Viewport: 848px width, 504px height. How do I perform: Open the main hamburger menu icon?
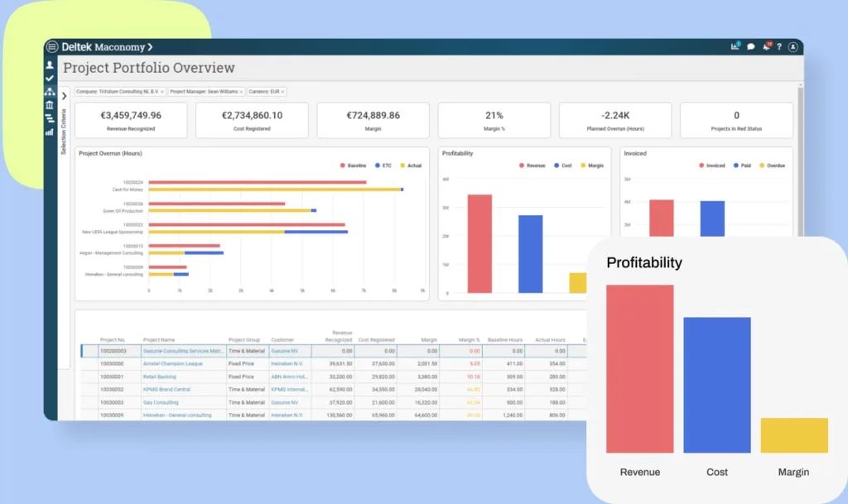(52, 47)
